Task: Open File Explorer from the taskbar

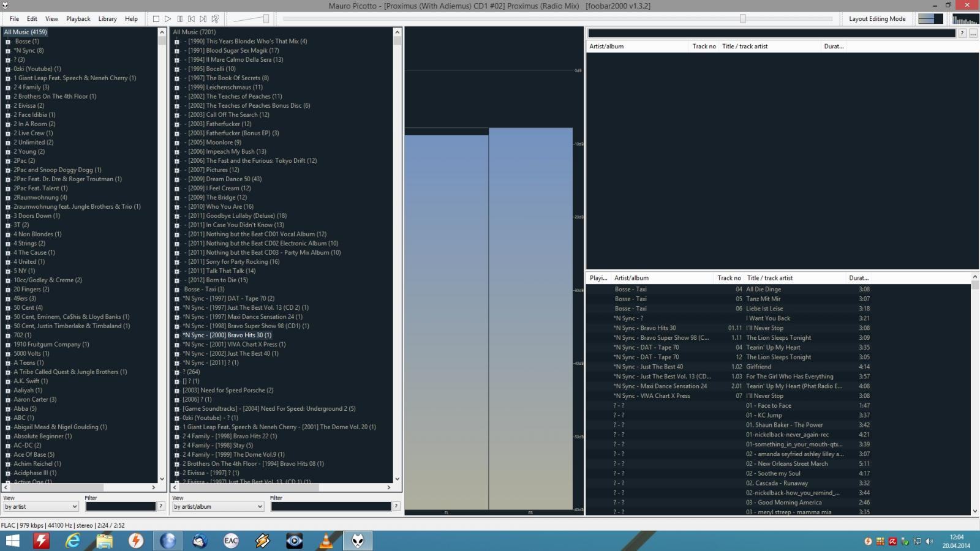Action: pyautogui.click(x=104, y=541)
